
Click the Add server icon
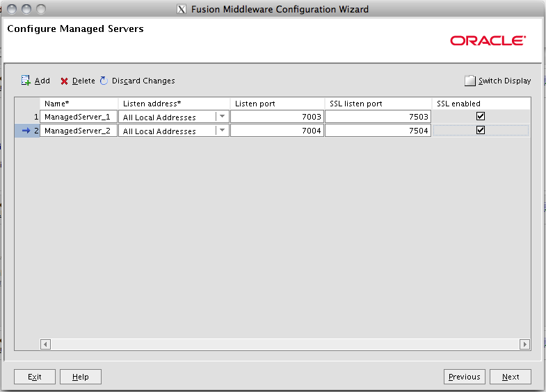coord(26,81)
